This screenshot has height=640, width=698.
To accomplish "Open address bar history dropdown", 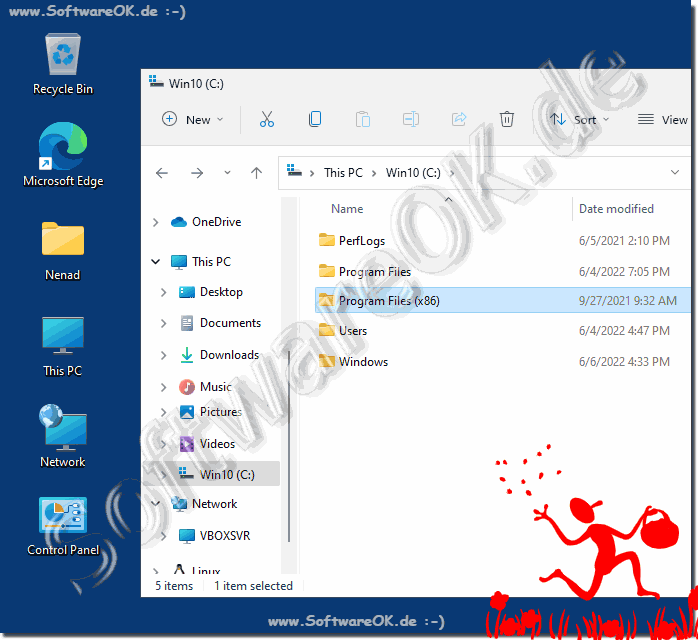I will click(x=675, y=173).
